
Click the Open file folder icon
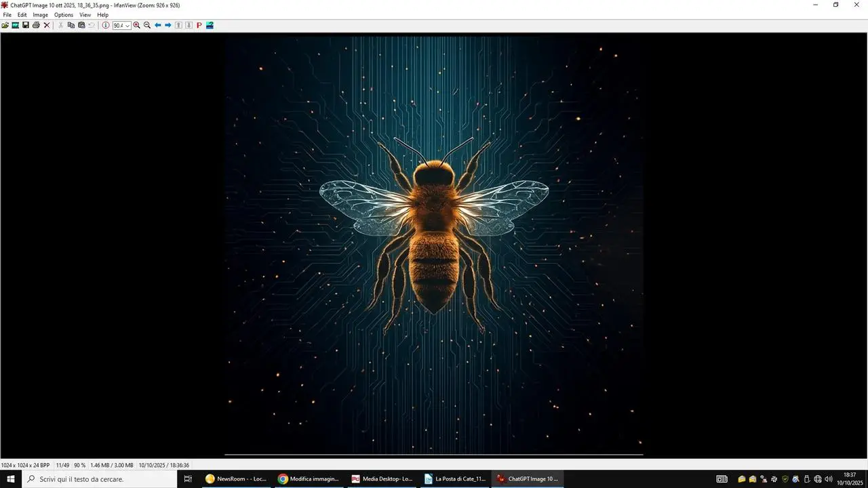tap(5, 25)
